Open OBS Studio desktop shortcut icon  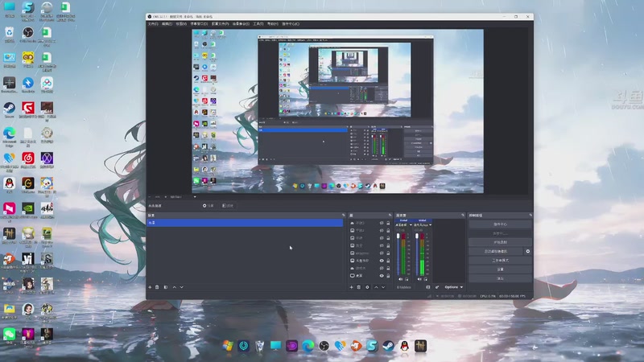coord(28,33)
